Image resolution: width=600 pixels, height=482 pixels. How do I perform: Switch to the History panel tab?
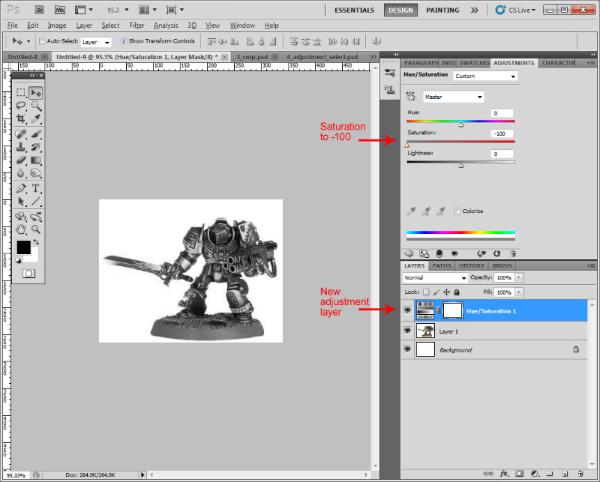click(x=471, y=266)
